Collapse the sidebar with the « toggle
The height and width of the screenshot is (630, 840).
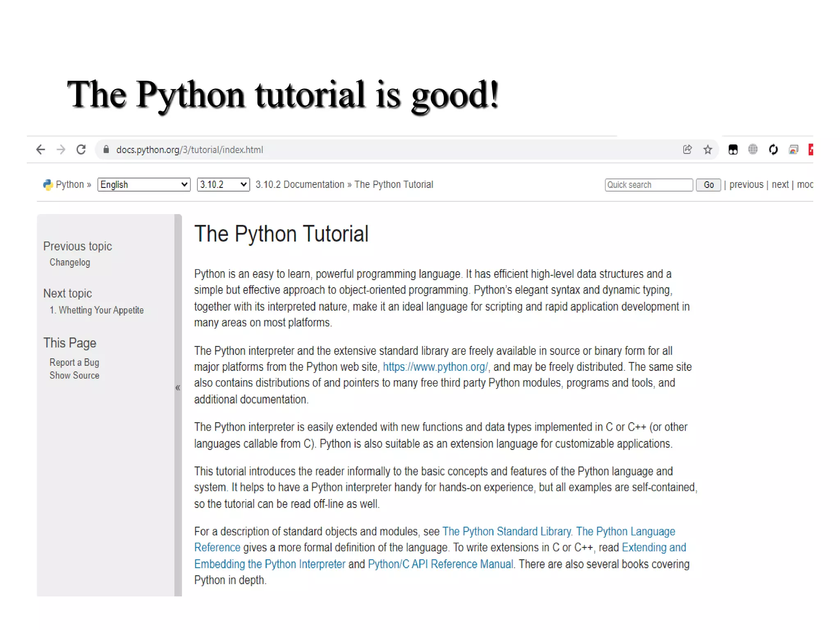click(178, 387)
